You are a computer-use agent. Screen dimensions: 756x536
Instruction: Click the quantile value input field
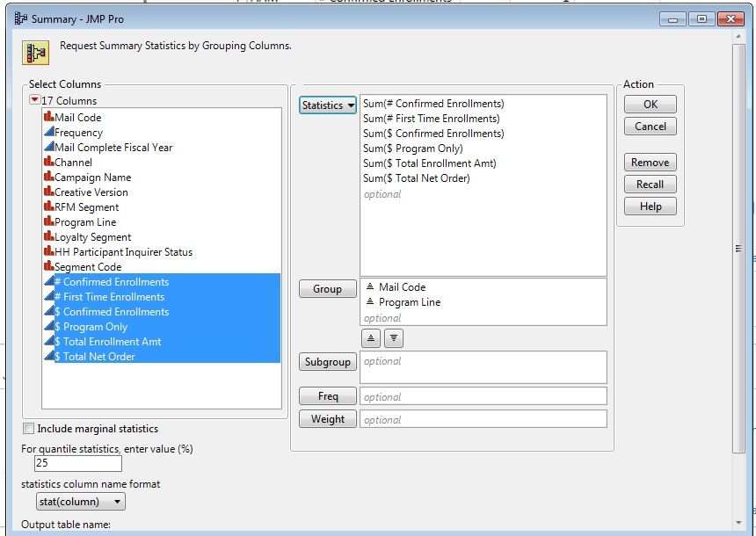tap(78, 463)
